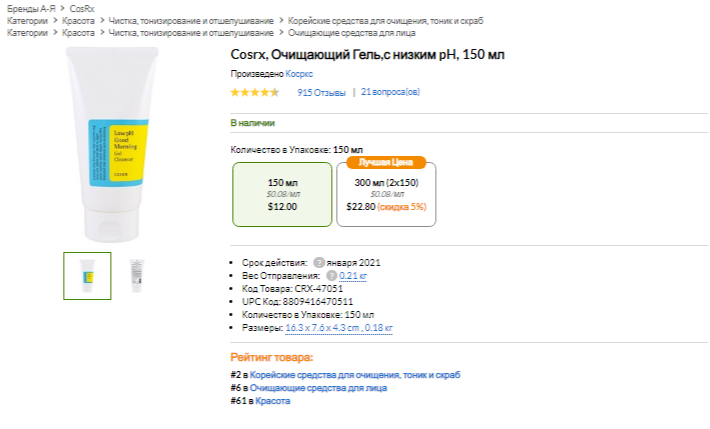
Task: Open the 21 вопроса(ов) questions link
Action: click(x=390, y=92)
